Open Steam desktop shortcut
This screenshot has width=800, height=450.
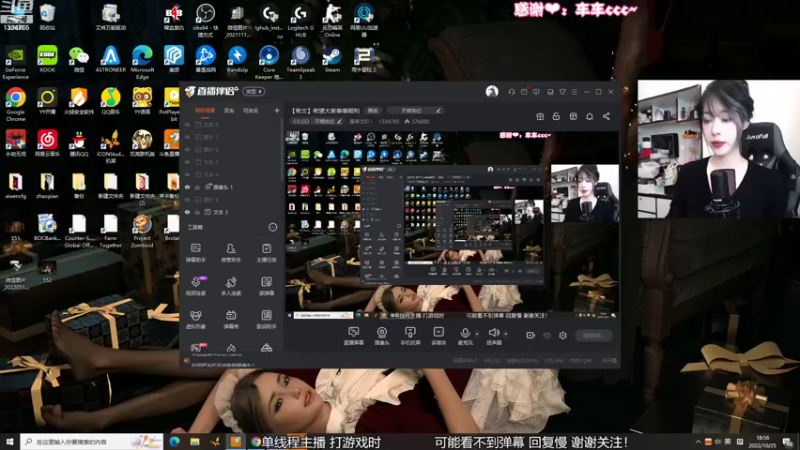[x=332, y=59]
